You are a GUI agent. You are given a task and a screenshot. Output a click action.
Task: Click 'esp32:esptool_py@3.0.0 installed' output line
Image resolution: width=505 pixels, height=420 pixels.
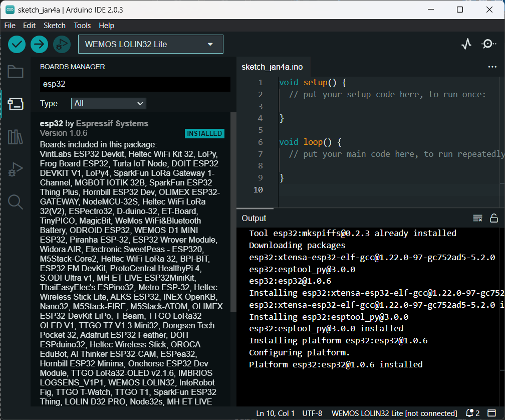pos(326,328)
